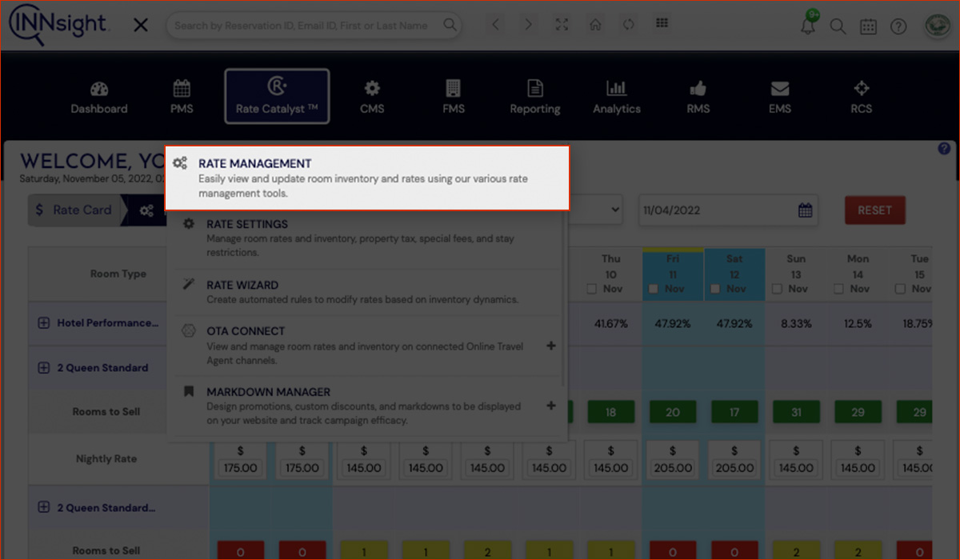
Task: Click the Sunday 145.00 nightly rate field
Action: (796, 468)
